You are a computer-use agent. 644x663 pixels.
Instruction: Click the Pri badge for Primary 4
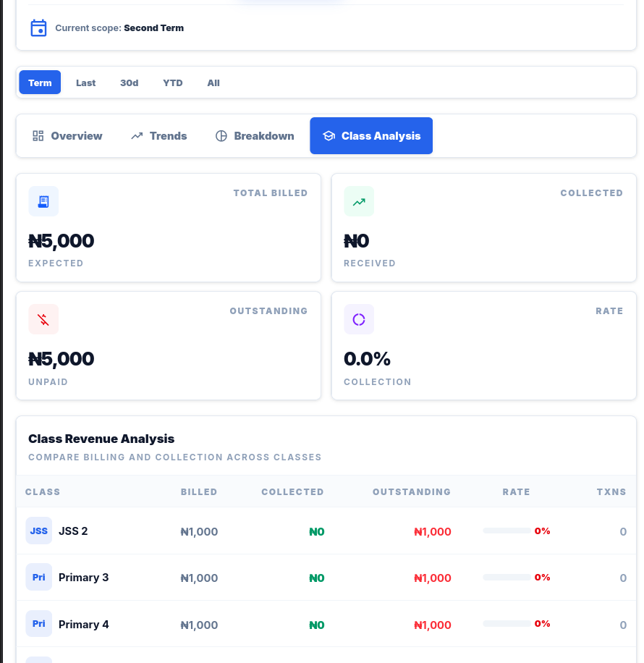tap(39, 624)
